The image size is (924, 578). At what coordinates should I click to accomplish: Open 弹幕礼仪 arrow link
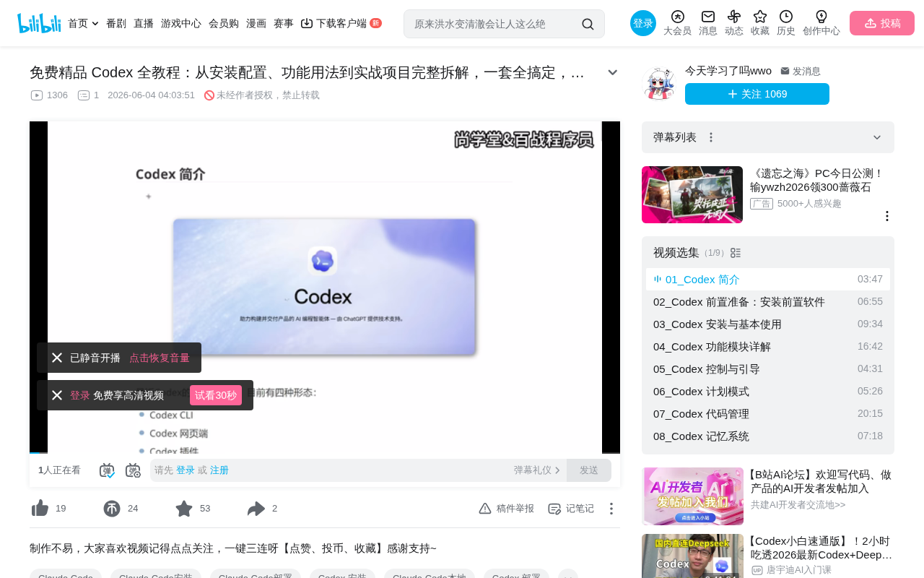click(537, 470)
